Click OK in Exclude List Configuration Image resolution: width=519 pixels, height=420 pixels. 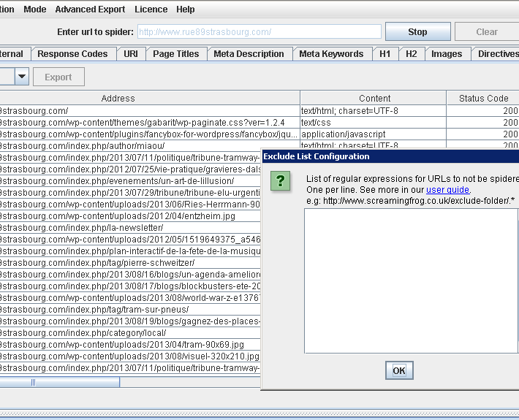click(x=399, y=370)
